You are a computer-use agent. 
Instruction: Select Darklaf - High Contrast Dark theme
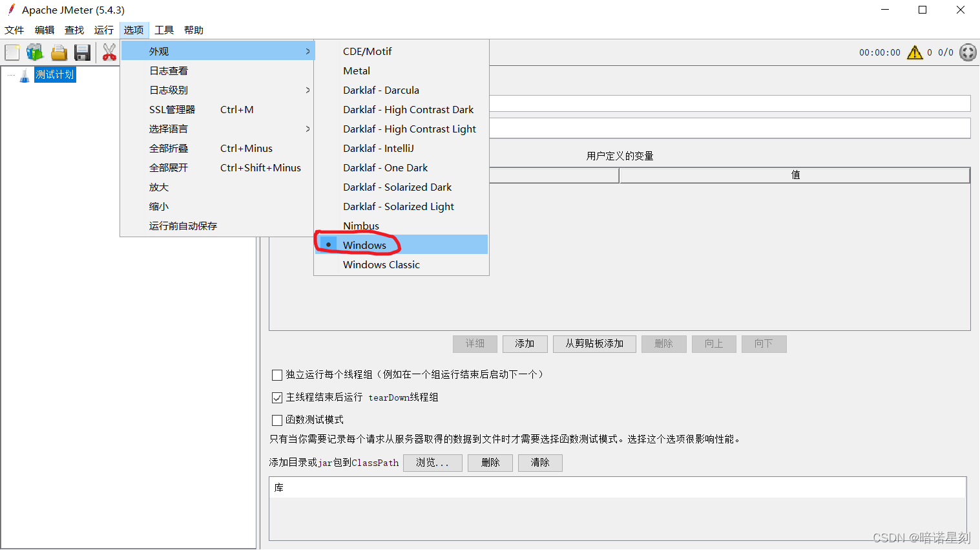coord(401,109)
